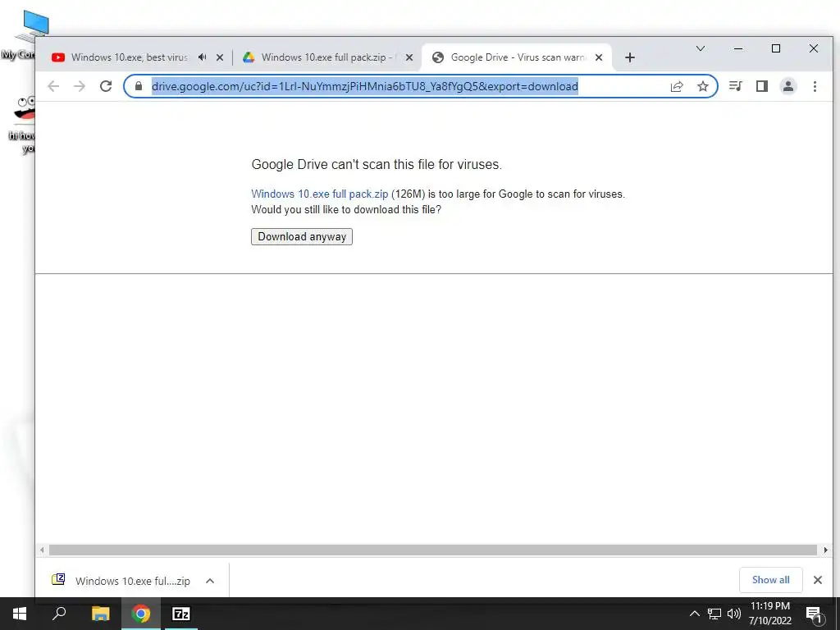The width and height of the screenshot is (840, 630).
Task: Open File Explorer from the taskbar
Action: click(x=100, y=614)
